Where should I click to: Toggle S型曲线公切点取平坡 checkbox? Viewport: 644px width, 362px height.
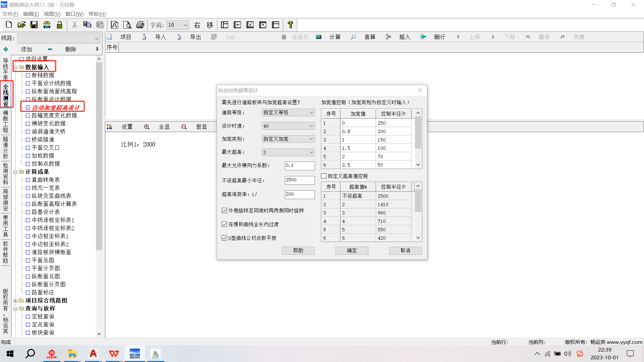tap(224, 238)
